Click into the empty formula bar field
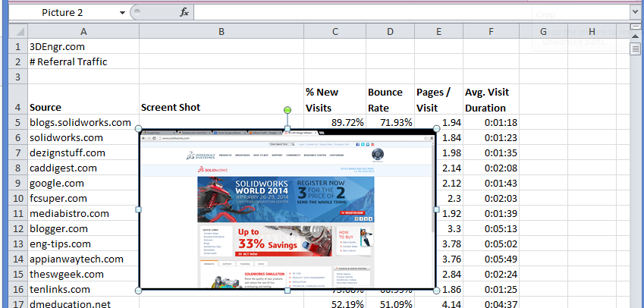The image size is (644, 308). pos(412,13)
